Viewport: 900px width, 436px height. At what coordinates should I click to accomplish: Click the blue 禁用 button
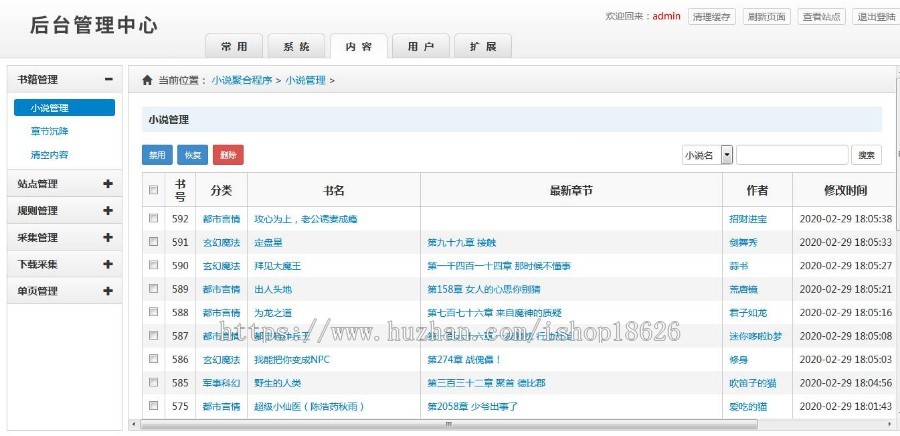[157, 155]
